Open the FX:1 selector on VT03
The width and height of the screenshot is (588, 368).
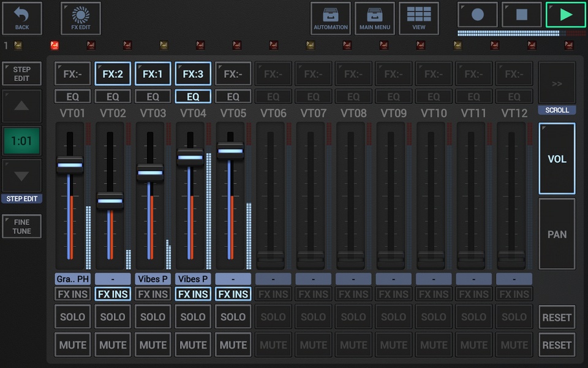click(x=153, y=74)
